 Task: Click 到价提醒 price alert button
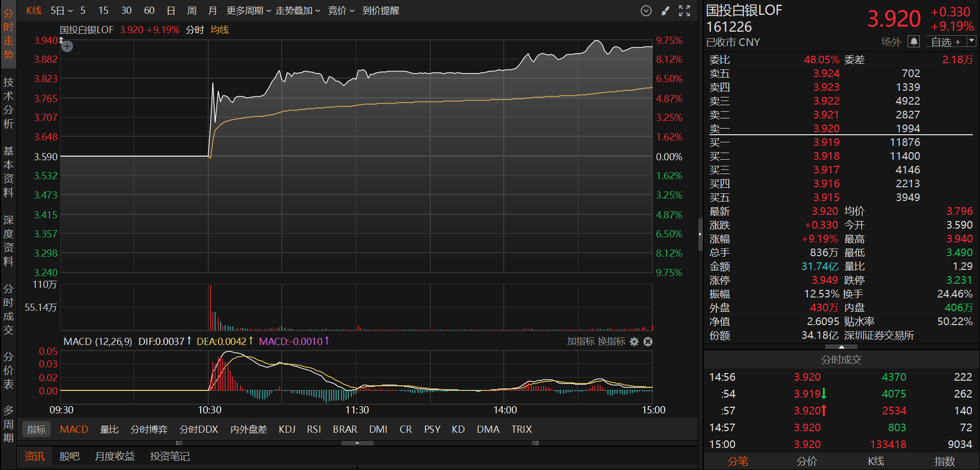pyautogui.click(x=381, y=11)
